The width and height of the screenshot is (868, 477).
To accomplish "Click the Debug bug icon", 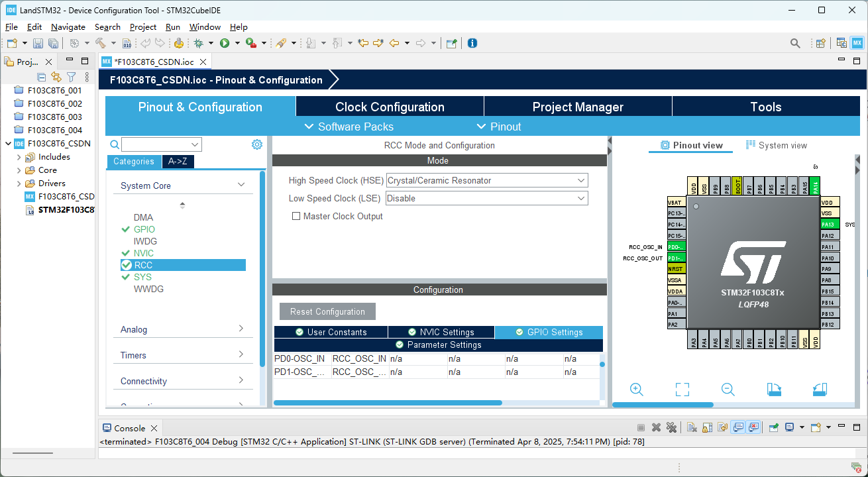I will (198, 43).
